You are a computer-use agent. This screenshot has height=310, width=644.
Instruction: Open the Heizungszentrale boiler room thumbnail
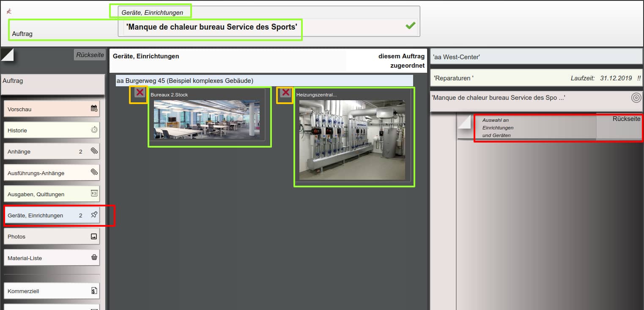(352, 140)
